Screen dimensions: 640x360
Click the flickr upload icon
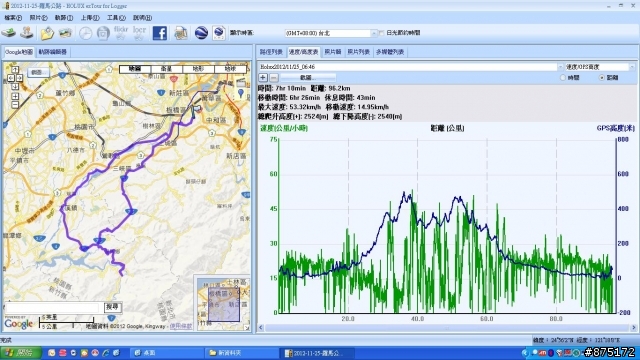tap(121, 33)
